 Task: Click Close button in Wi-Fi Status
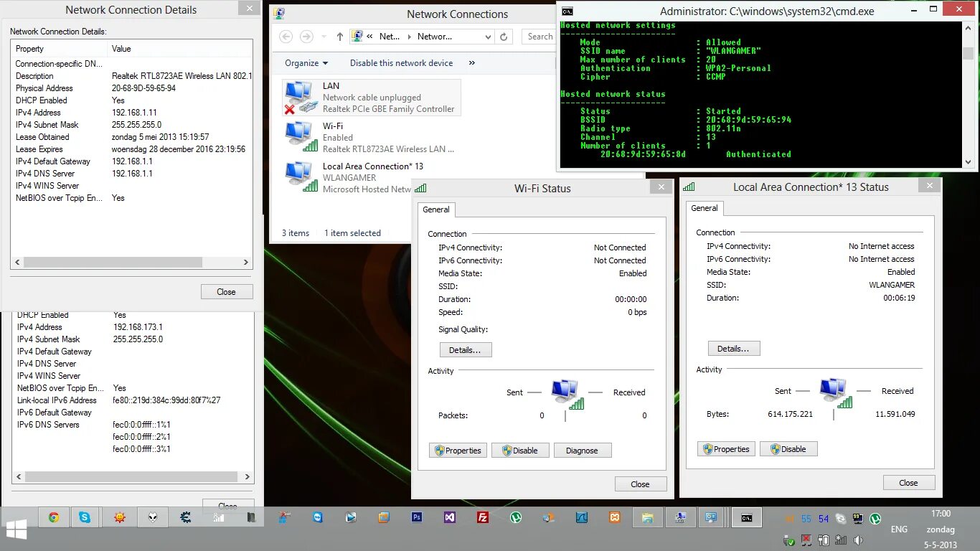[640, 484]
